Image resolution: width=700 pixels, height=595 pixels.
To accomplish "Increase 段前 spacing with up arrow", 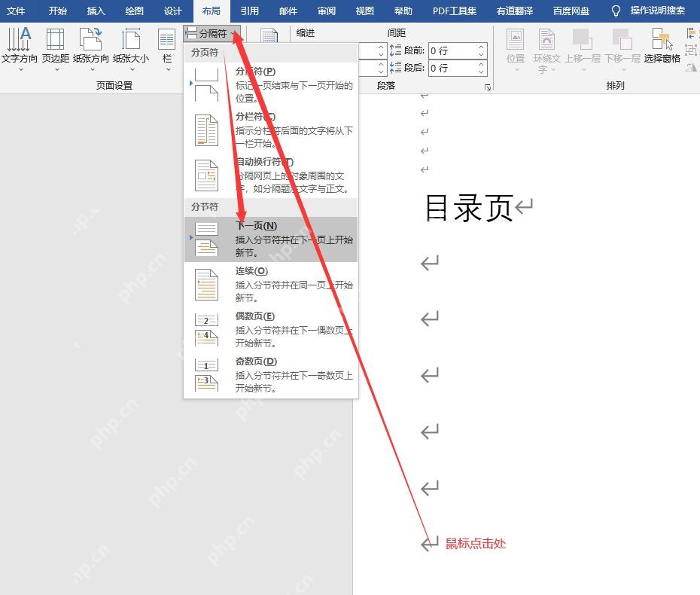I will tap(481, 47).
